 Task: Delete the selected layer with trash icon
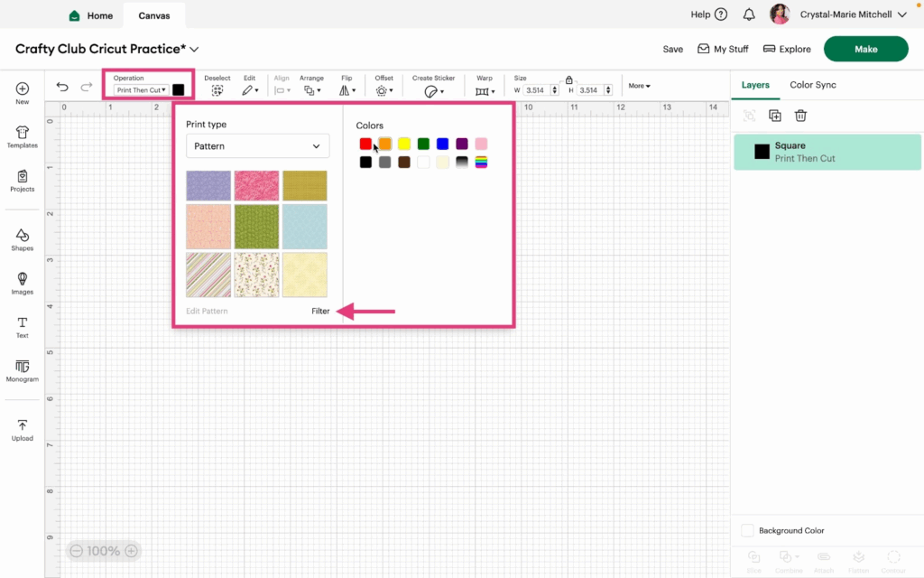(x=800, y=116)
